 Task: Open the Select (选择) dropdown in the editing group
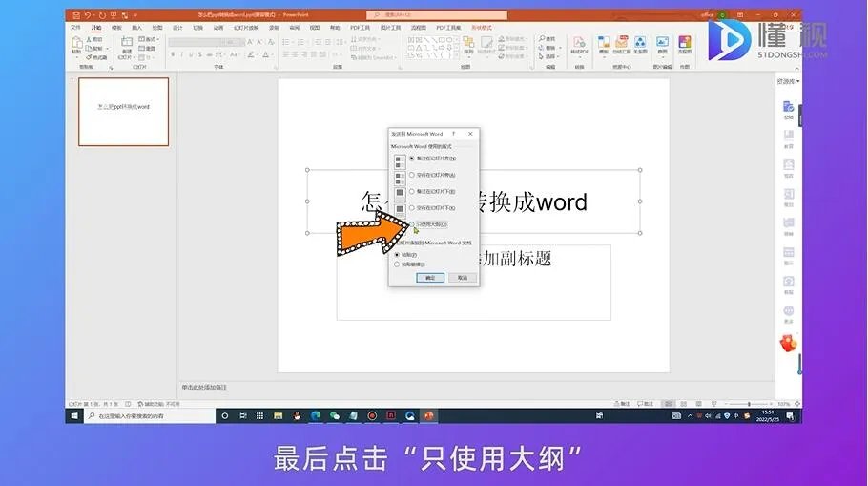tap(549, 56)
